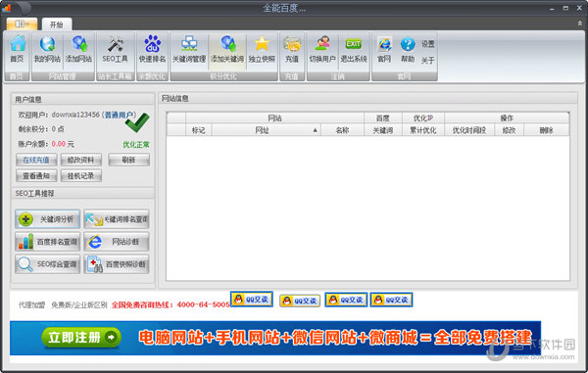
Task: Open 我的网站 in the ribbon
Action: tap(47, 49)
